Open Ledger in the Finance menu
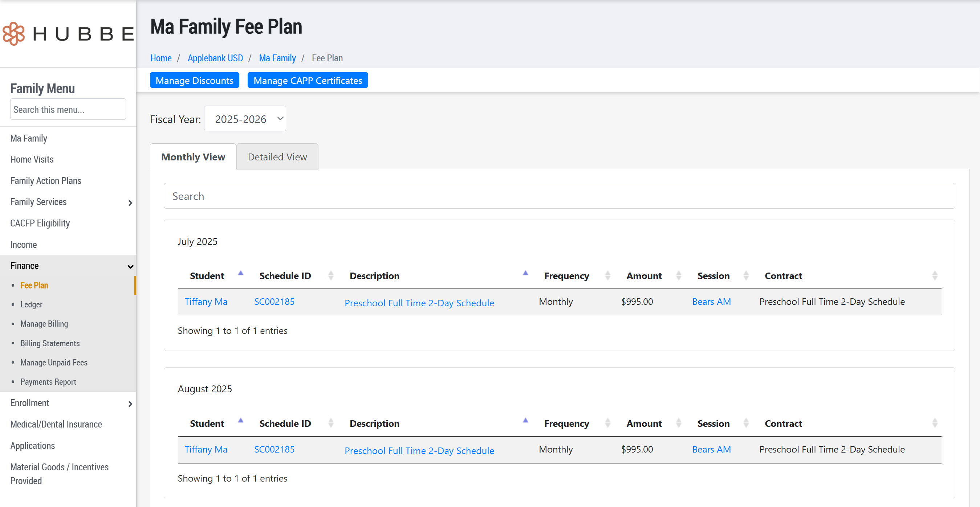Image resolution: width=980 pixels, height=507 pixels. tap(31, 304)
